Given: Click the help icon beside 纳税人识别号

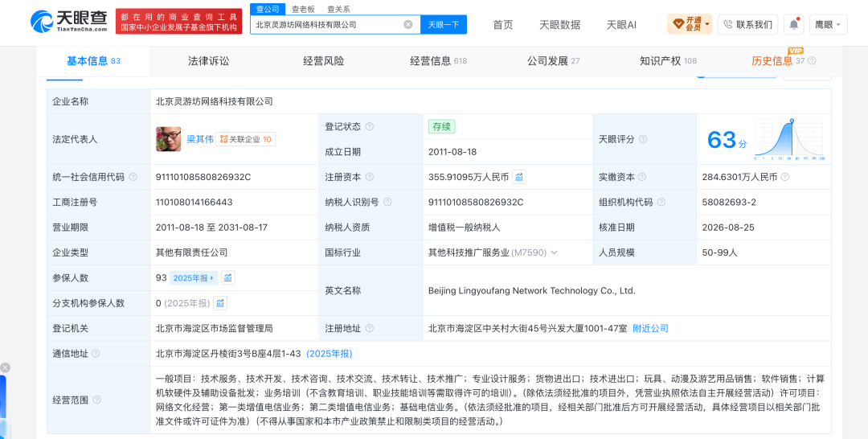Looking at the screenshot, I should 387,202.
